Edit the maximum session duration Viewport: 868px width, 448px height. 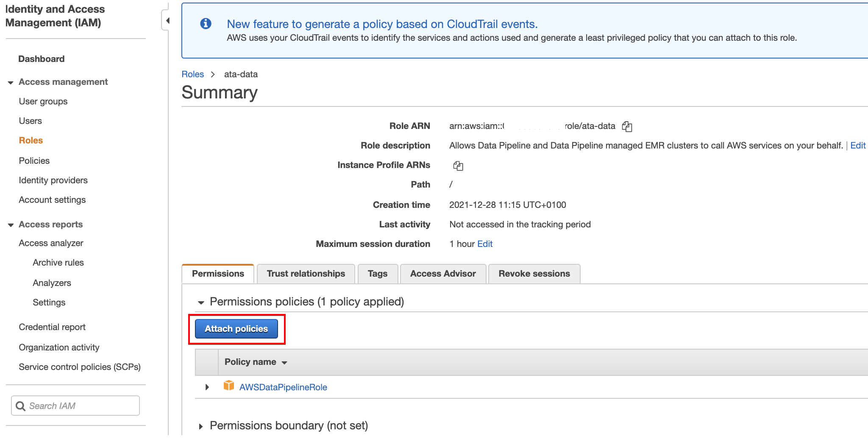tap(485, 244)
